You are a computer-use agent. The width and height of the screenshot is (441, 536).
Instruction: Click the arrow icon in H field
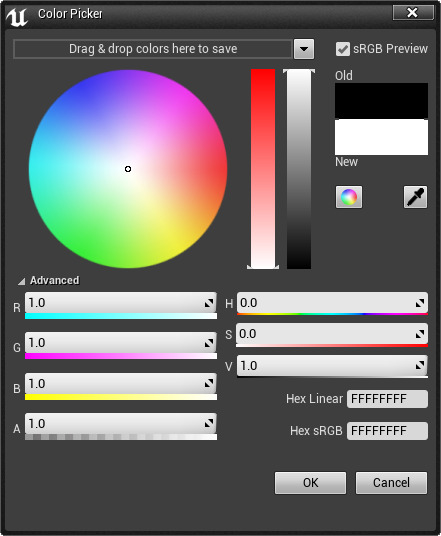[420, 303]
